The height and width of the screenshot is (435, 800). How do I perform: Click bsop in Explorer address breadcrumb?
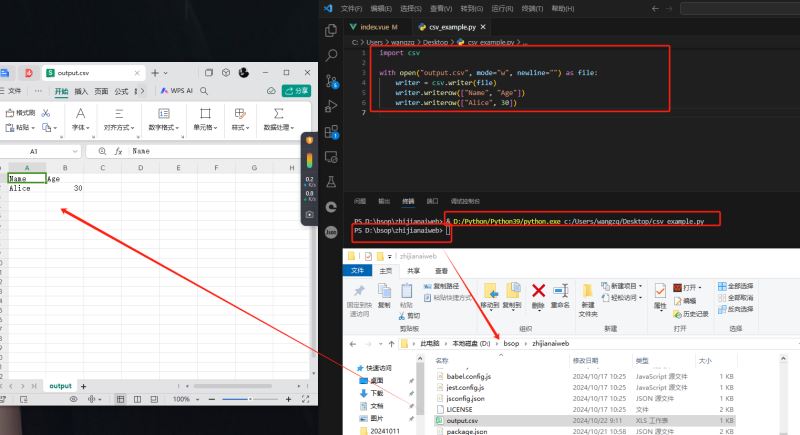511,344
